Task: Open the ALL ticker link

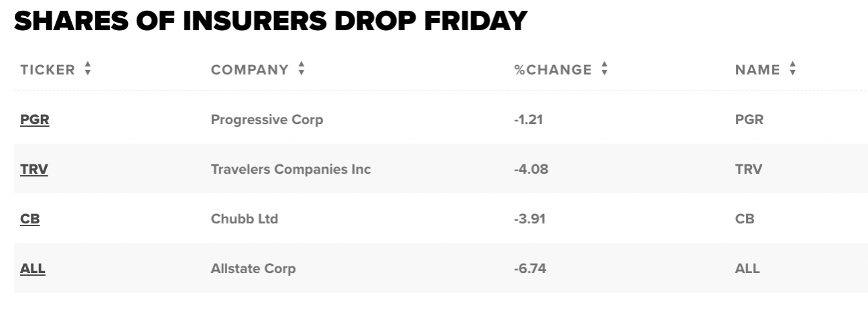Action: click(33, 268)
